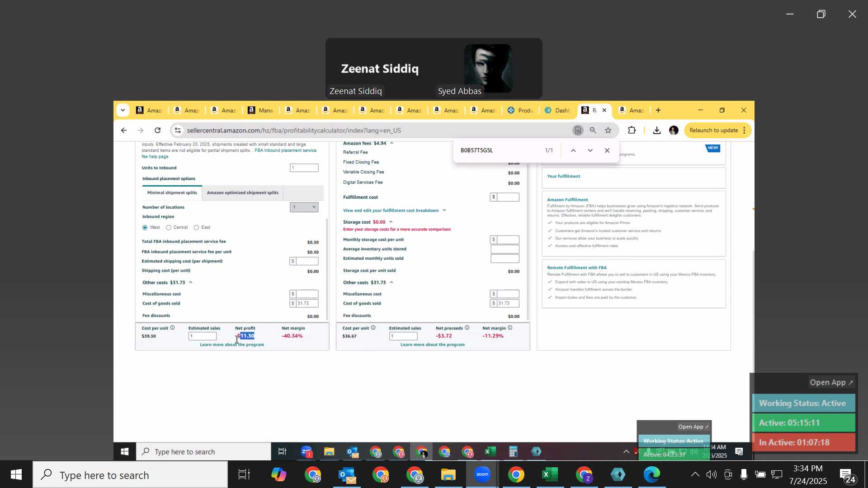
Task: Switch to Zoom in the bottom taskbar
Action: pyautogui.click(x=482, y=475)
